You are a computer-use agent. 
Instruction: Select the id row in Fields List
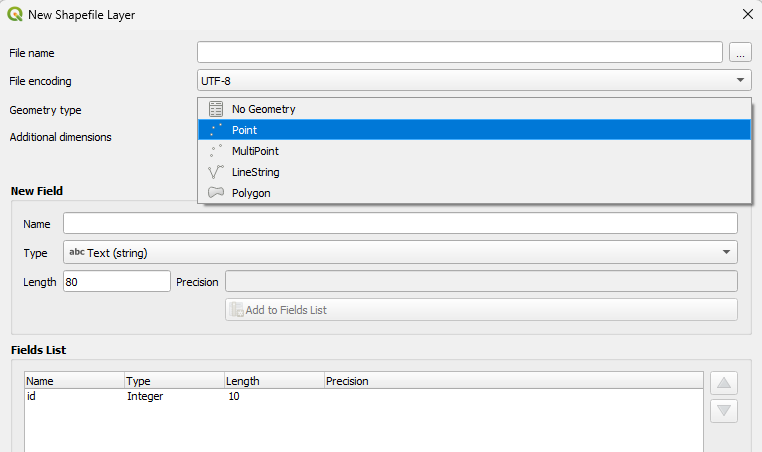pos(364,396)
